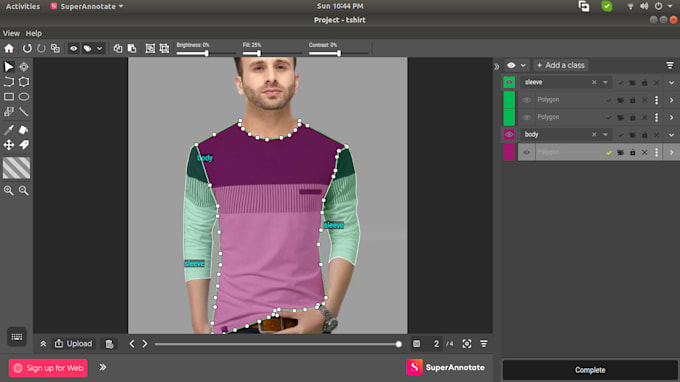Open the View menu

point(11,33)
